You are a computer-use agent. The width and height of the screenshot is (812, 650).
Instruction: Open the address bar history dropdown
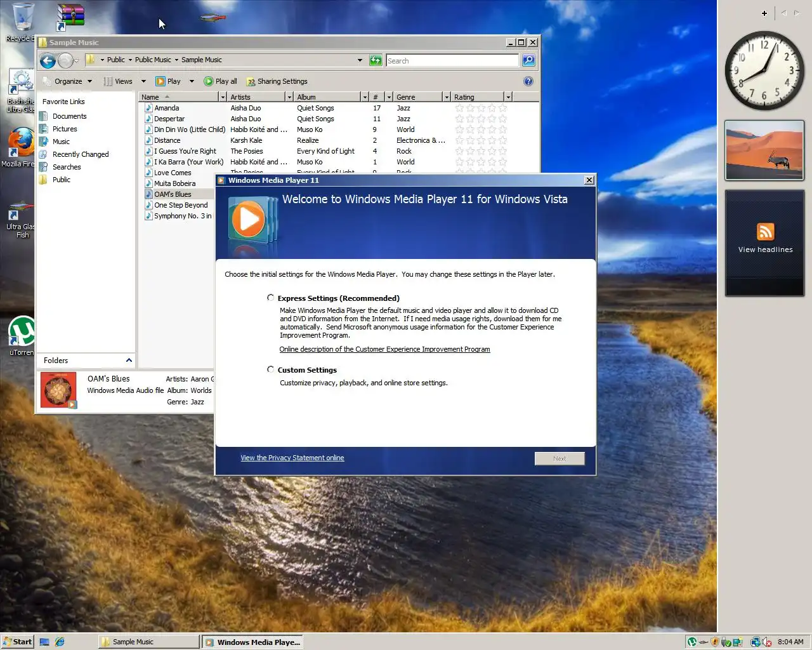pos(360,60)
